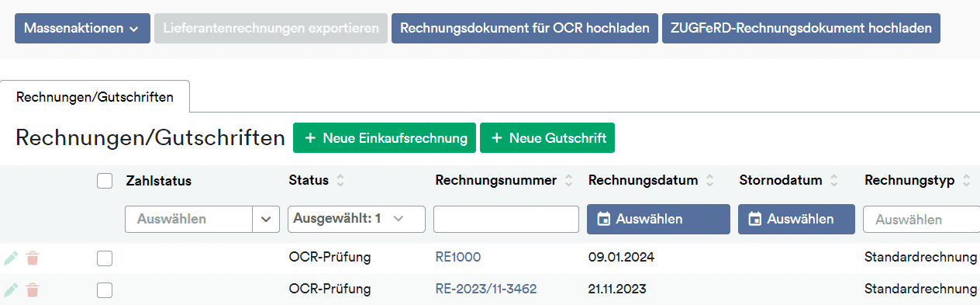Click OCR-Prüfung status in RE-2023/11-3462 row
Screen dimensions: 980x305
pyautogui.click(x=330, y=289)
